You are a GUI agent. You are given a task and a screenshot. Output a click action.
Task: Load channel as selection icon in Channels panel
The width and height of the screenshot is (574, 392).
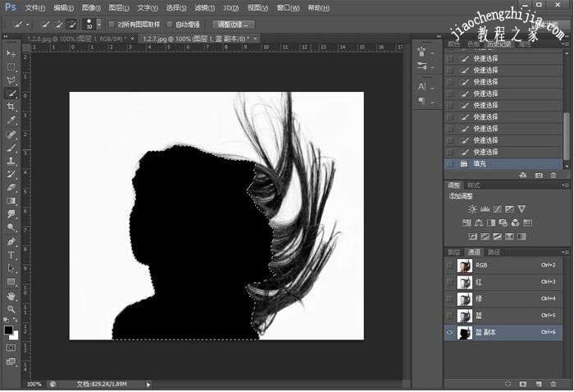click(508, 383)
